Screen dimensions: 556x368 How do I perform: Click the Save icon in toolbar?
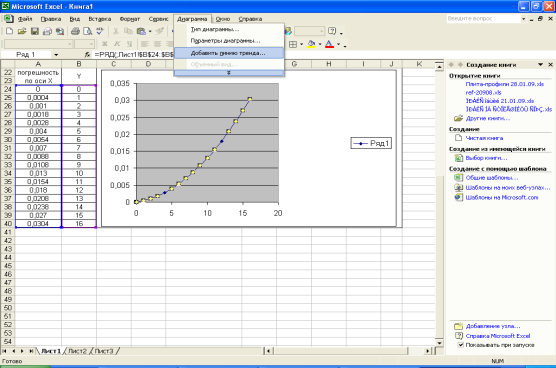click(x=34, y=31)
